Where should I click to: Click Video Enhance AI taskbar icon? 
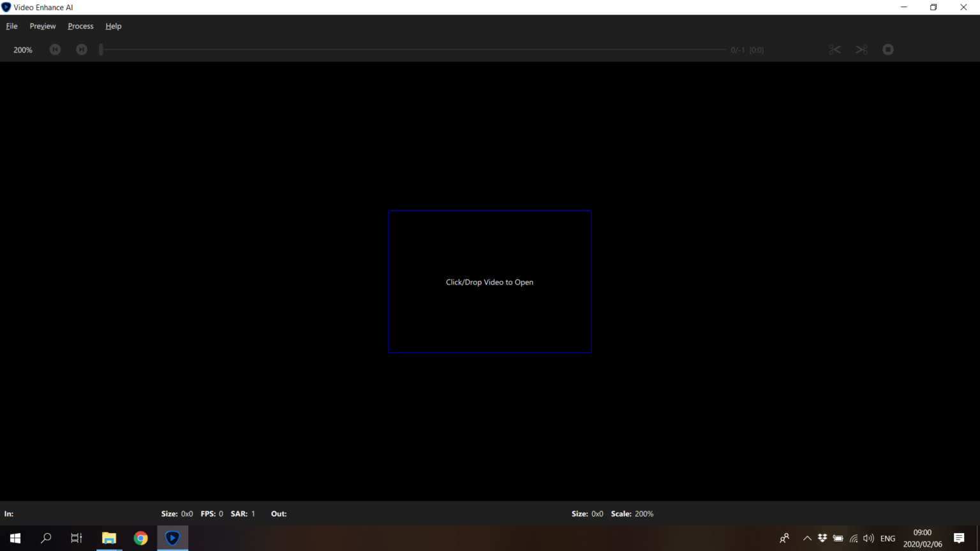[172, 538]
